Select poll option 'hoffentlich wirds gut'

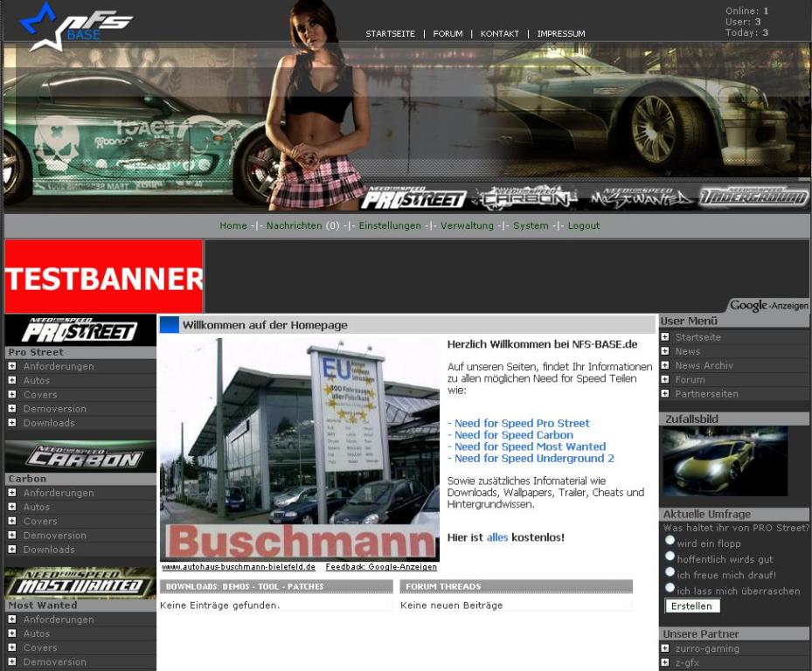tap(670, 556)
